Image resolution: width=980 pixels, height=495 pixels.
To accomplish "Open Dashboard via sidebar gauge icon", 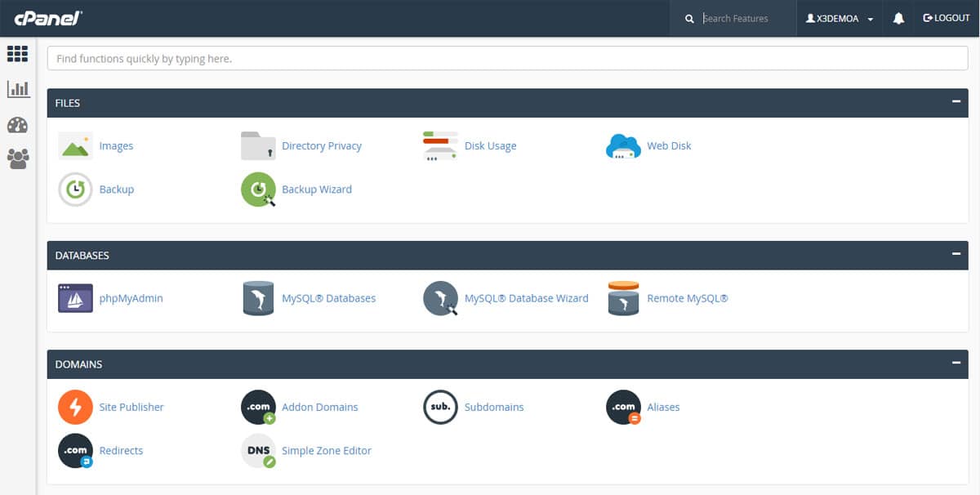I will [17, 125].
